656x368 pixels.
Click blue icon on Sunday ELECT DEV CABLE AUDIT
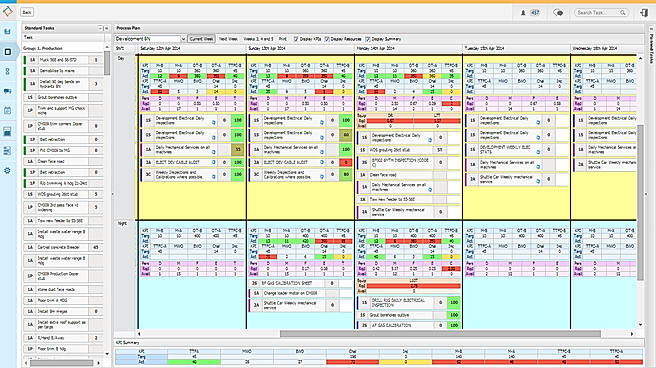click(322, 162)
